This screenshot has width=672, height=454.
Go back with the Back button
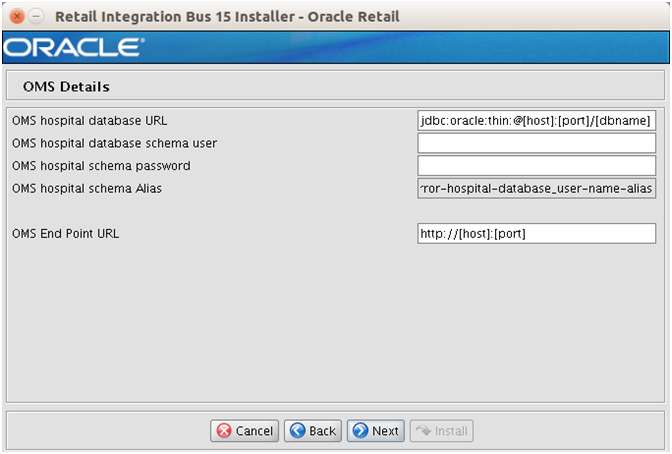[x=313, y=430]
